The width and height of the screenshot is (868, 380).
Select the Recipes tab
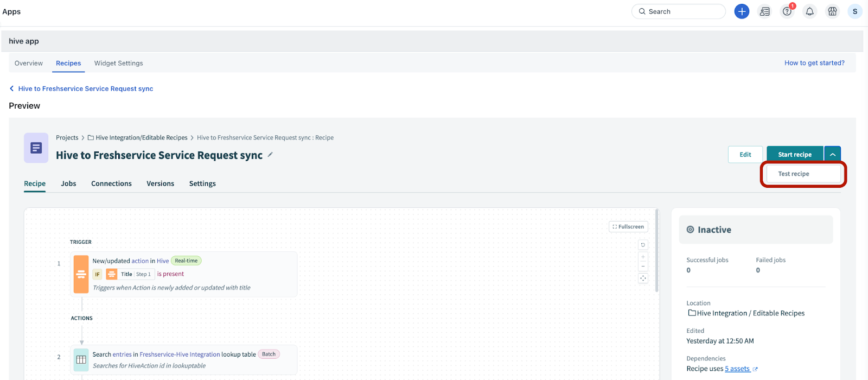point(68,63)
